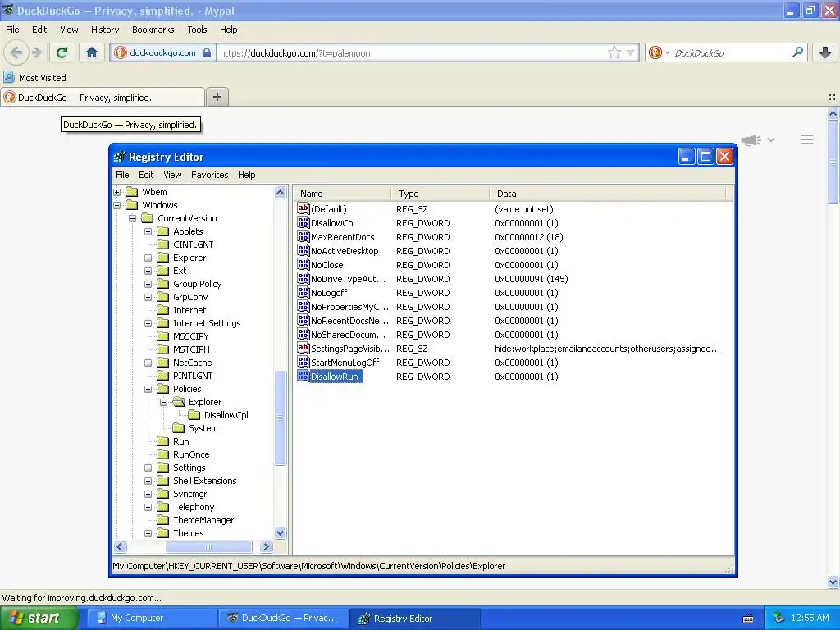
Task: Open the tab list grid icon
Action: (x=832, y=97)
